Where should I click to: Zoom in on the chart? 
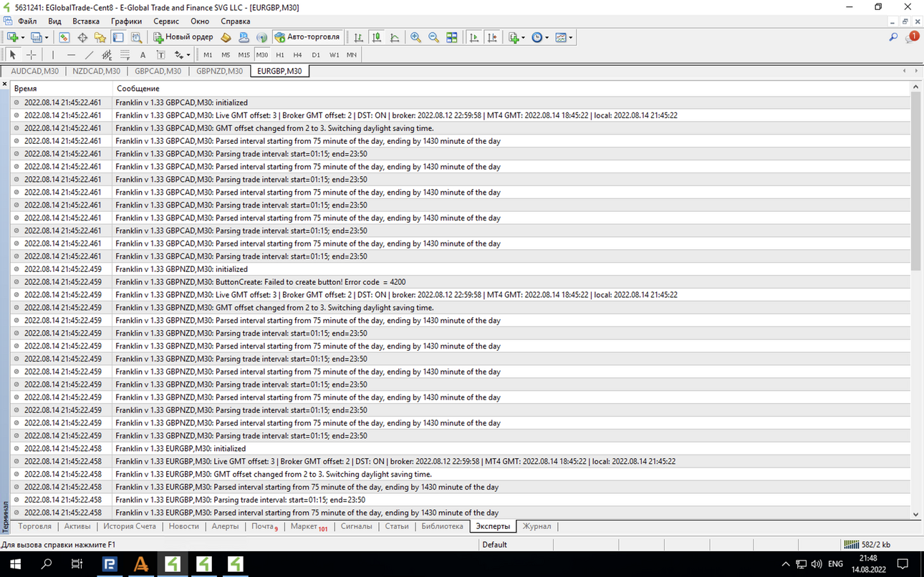click(415, 37)
